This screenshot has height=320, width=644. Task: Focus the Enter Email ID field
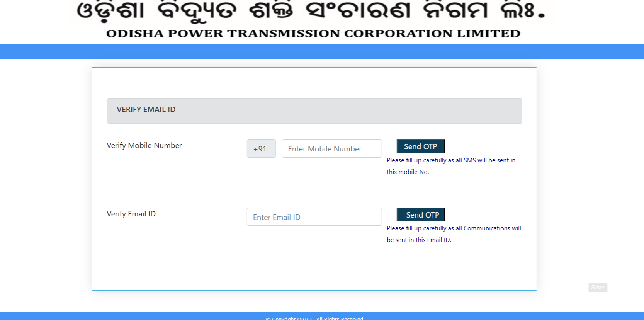(314, 217)
